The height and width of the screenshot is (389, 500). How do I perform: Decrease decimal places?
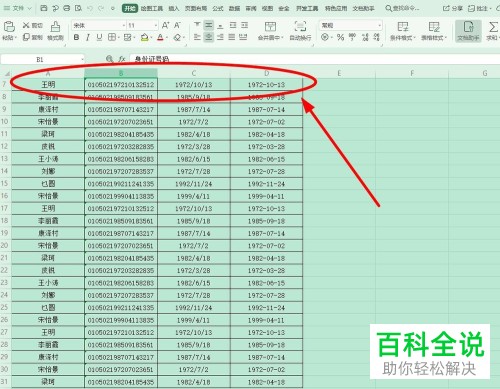(377, 37)
